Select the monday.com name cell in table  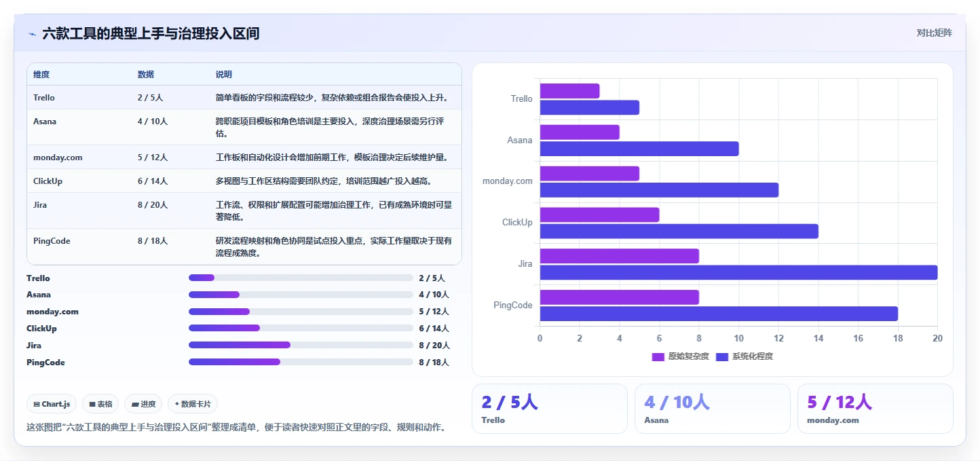tap(58, 158)
